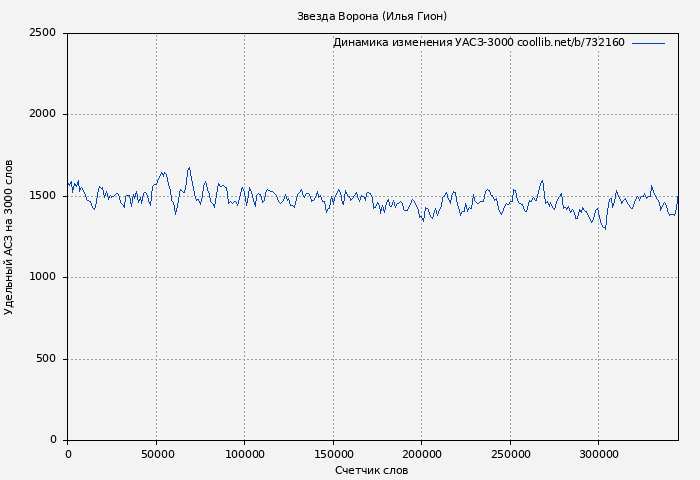Image resolution: width=700 pixels, height=480 pixels.
Task: Select the y-axis tick label 2000
Action: [x=42, y=114]
